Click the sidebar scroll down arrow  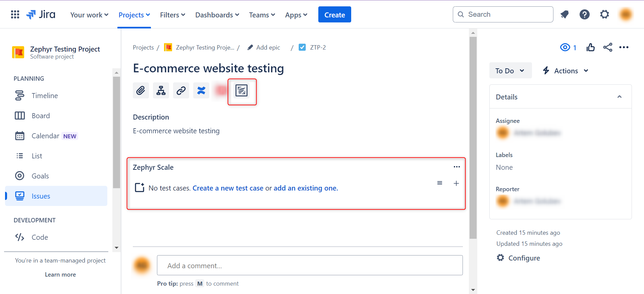(x=116, y=248)
